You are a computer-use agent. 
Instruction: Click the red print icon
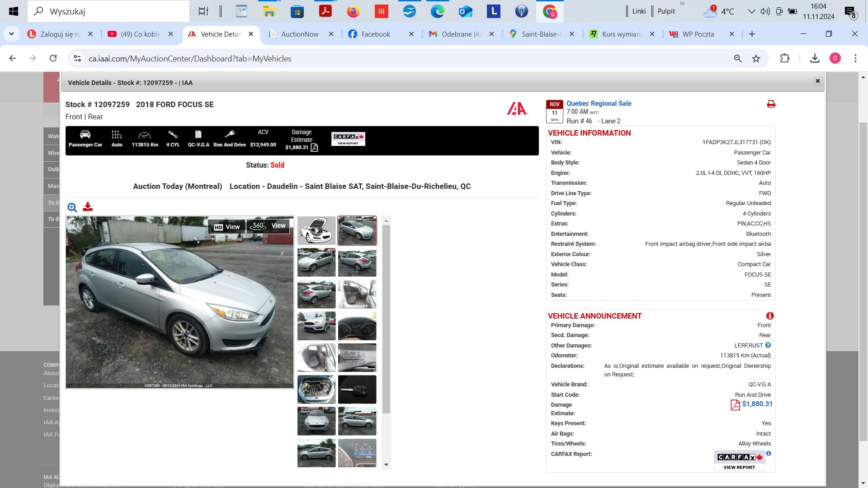click(771, 104)
